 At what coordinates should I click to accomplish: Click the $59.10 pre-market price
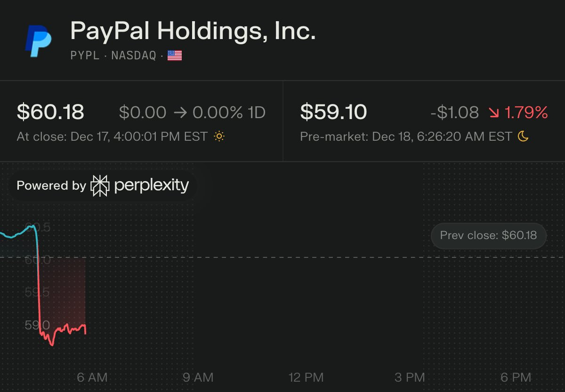click(333, 112)
